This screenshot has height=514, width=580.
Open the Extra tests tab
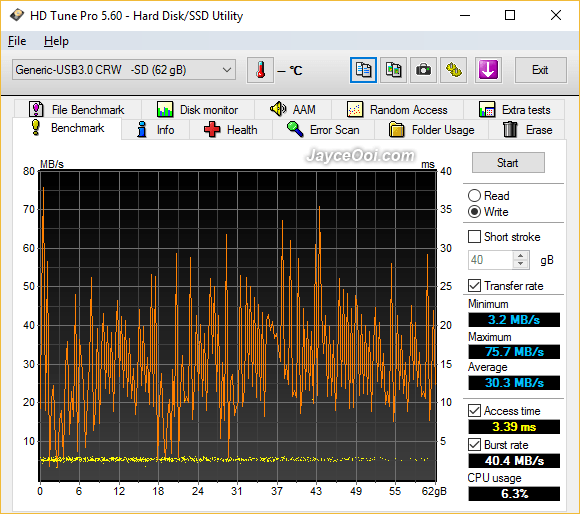point(514,109)
